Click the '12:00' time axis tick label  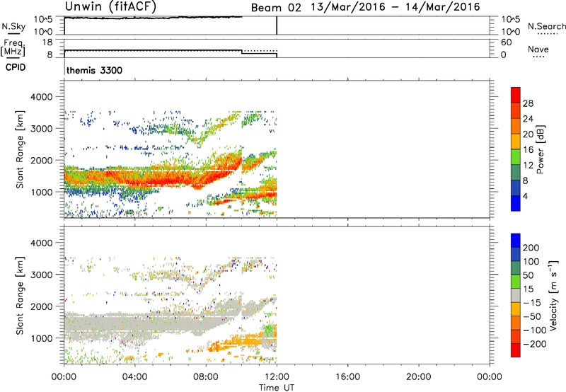point(277,377)
